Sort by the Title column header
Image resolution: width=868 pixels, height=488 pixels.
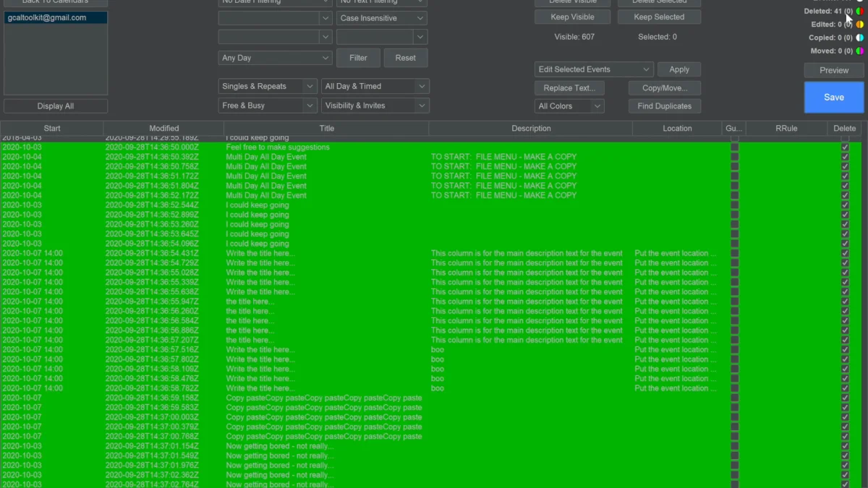click(x=327, y=129)
